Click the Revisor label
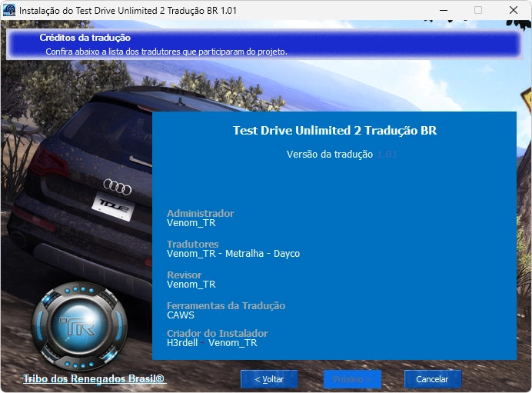Viewport: 532px width, 393px height. pyautogui.click(x=185, y=275)
